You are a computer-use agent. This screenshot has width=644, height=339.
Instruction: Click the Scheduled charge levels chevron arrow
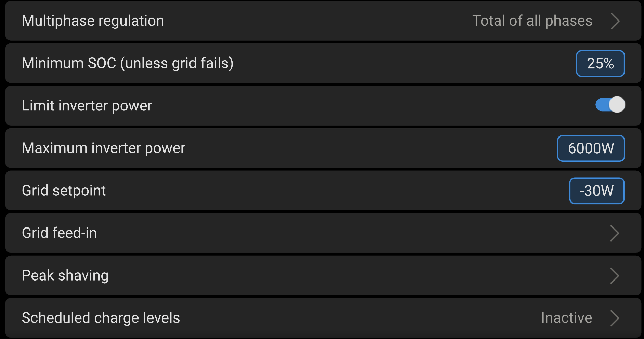[x=615, y=318]
